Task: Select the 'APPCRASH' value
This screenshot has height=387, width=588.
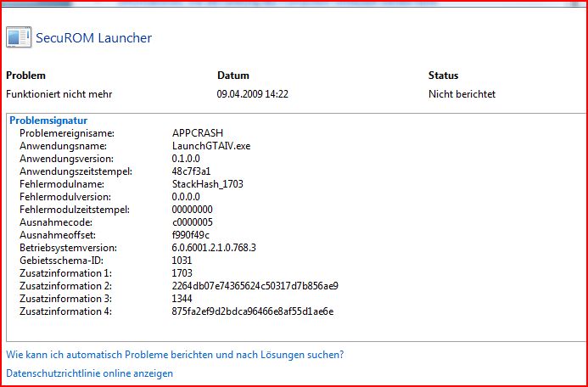Action: point(198,133)
